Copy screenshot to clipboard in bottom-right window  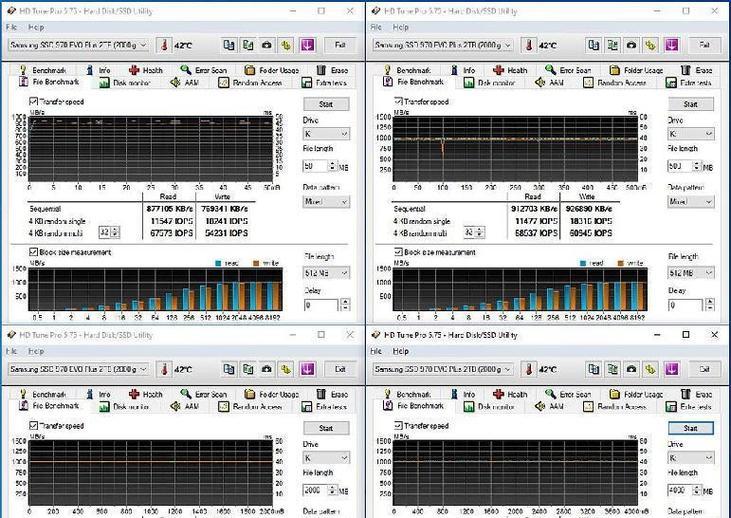click(x=613, y=369)
